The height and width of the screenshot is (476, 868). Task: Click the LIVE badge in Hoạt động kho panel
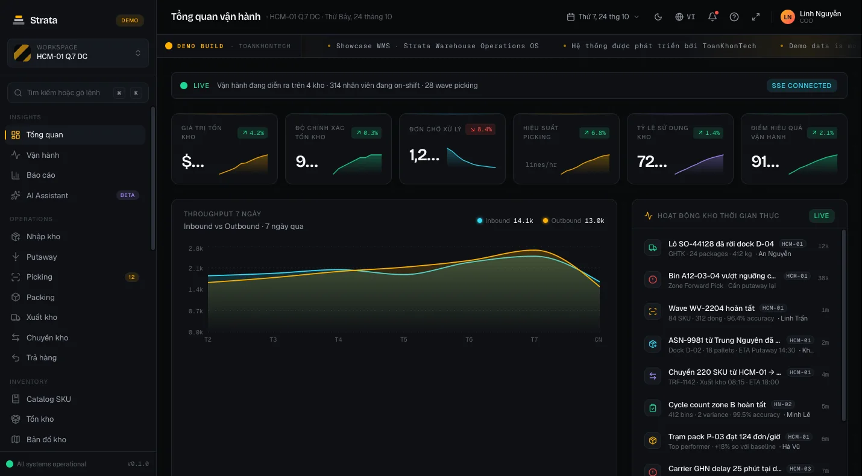click(x=822, y=216)
